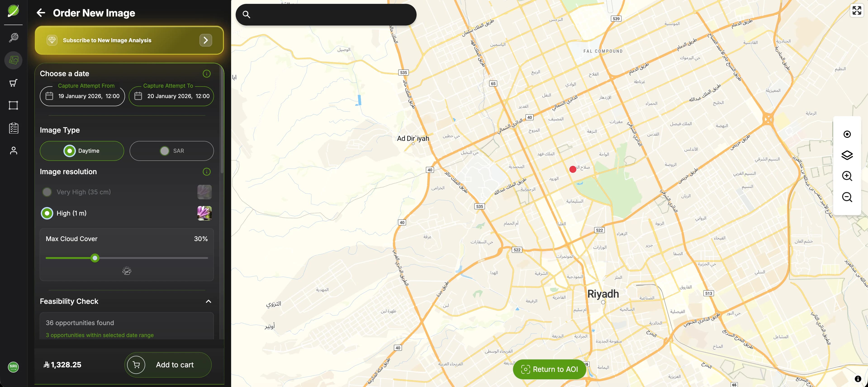868x387 pixels.
Task: Zoom out on the map
Action: [847, 197]
